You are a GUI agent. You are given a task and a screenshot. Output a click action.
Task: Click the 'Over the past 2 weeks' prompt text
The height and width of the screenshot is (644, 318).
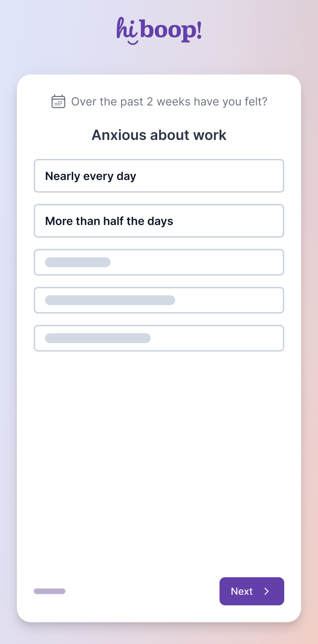(x=169, y=102)
